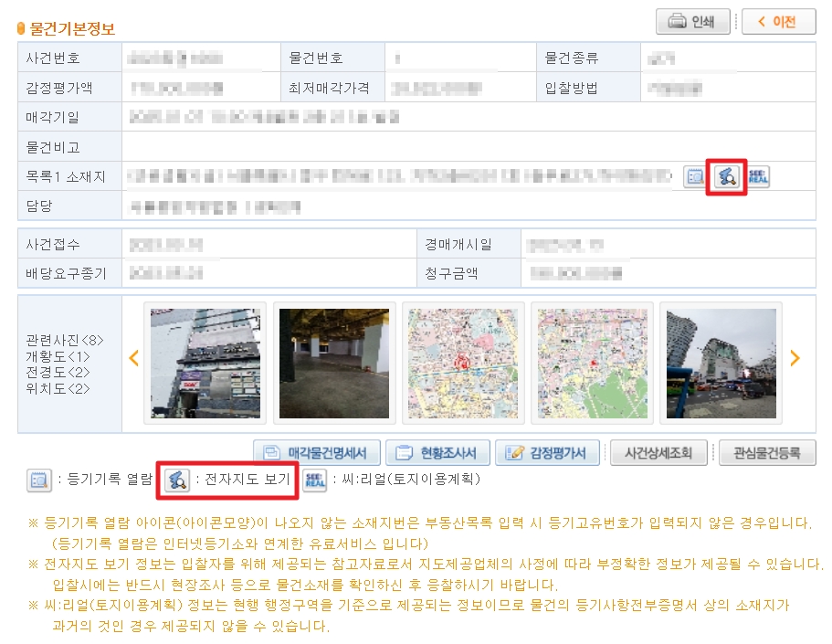The image size is (832, 644).
Task: Go back with the 이전 button
Action: point(778,21)
